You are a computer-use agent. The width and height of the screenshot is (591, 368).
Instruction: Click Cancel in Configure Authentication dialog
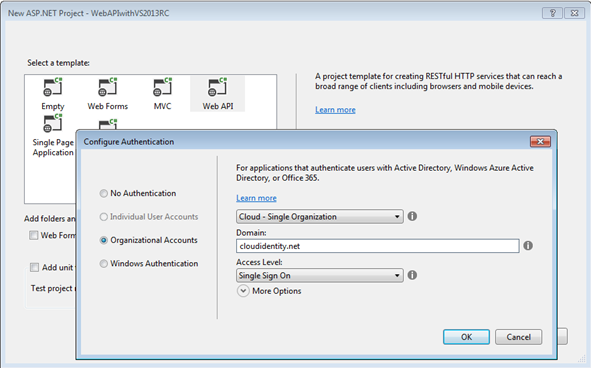519,337
